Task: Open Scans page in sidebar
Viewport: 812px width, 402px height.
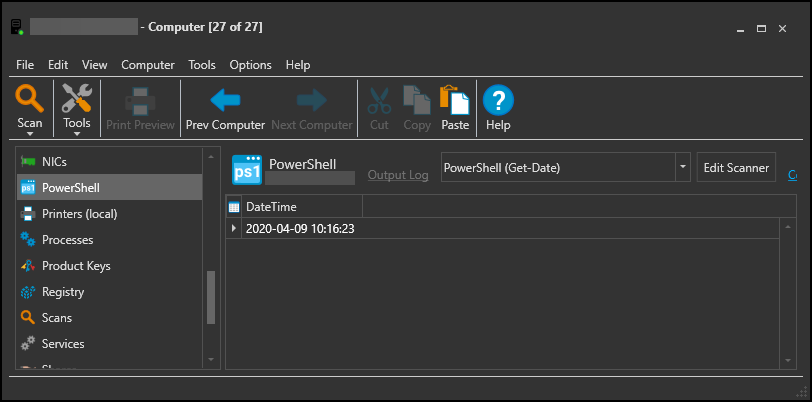Action: [56, 318]
